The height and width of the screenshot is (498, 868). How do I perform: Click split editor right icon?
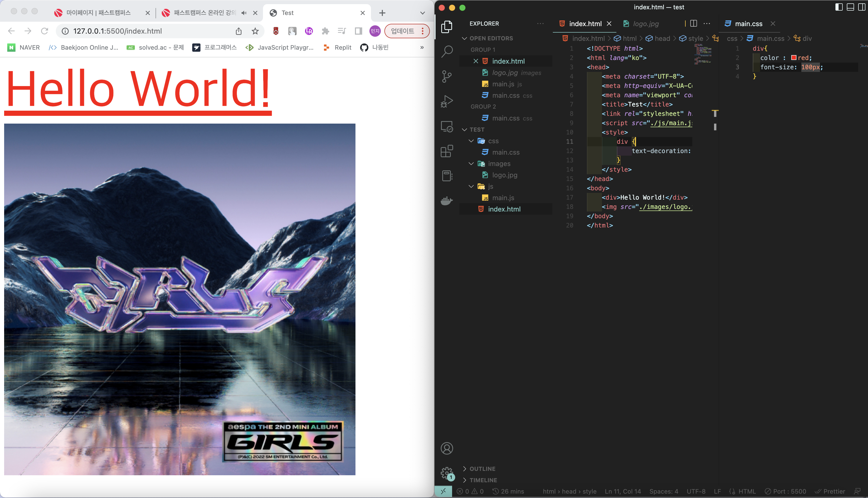pyautogui.click(x=693, y=23)
